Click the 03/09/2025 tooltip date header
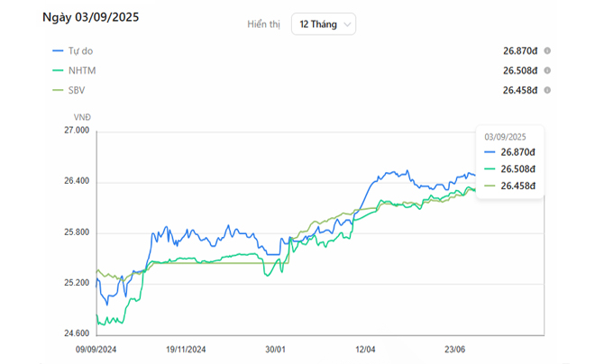 tap(507, 136)
